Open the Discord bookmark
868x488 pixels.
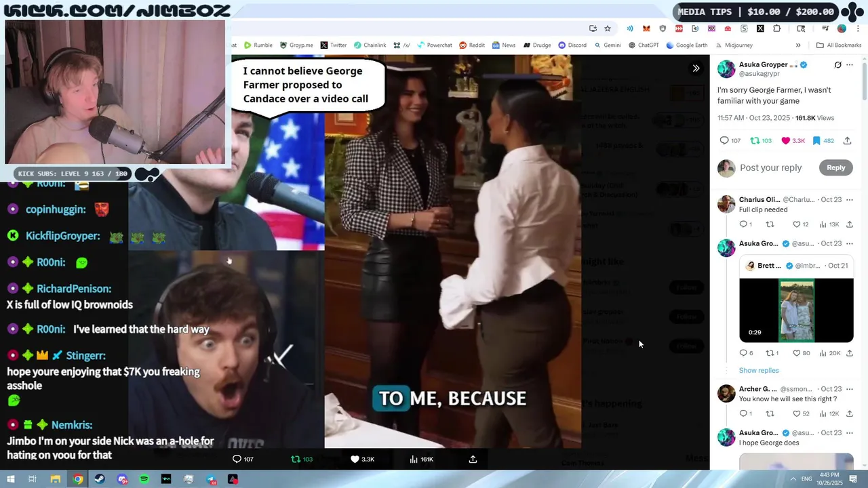point(572,45)
